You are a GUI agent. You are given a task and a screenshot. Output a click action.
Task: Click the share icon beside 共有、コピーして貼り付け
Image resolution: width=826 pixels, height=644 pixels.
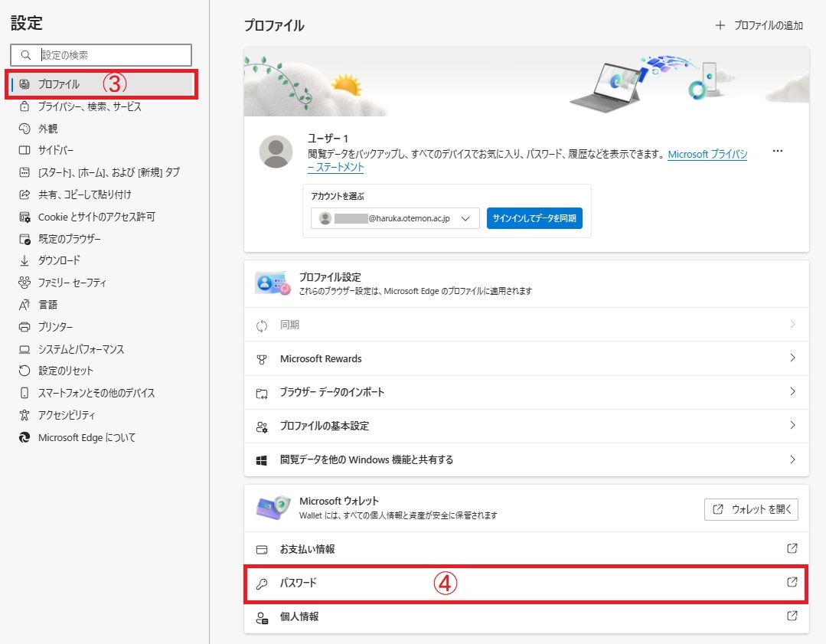pos(24,195)
